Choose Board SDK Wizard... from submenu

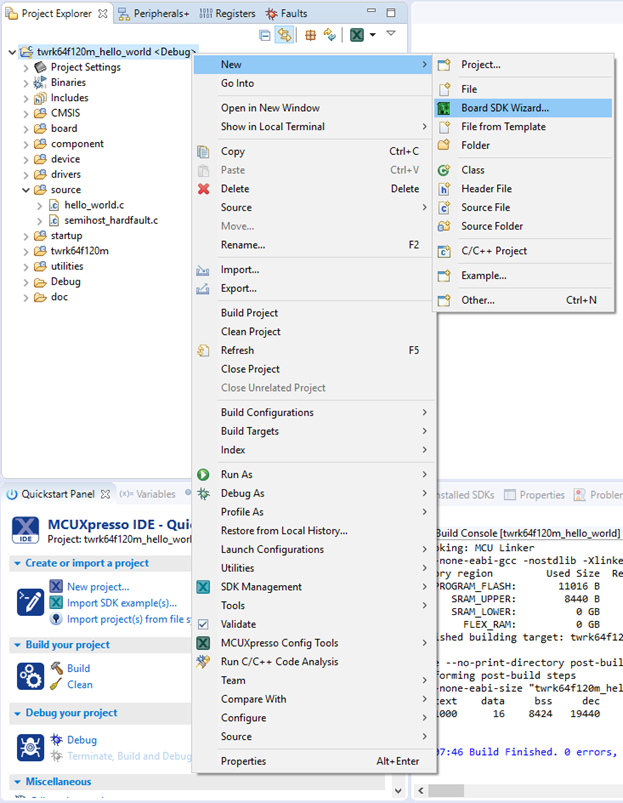(x=523, y=108)
